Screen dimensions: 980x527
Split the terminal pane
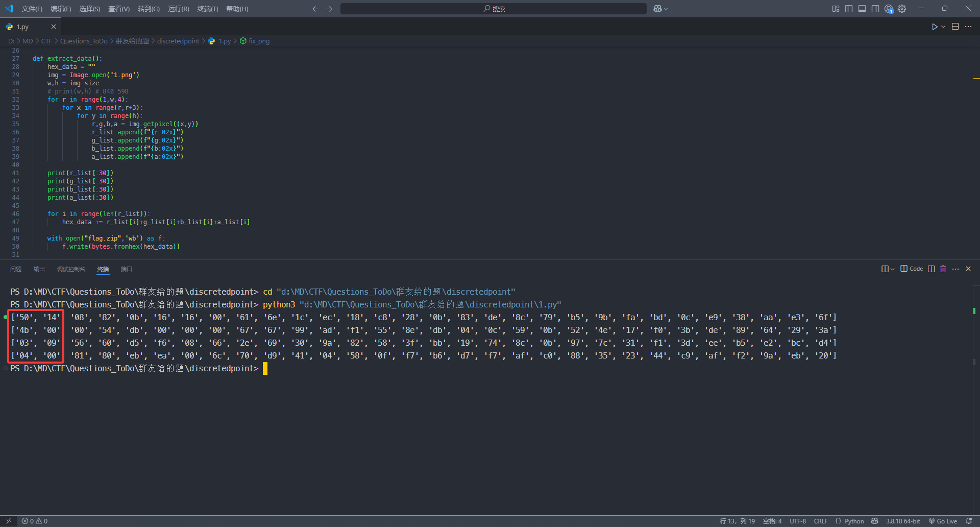[931, 269]
